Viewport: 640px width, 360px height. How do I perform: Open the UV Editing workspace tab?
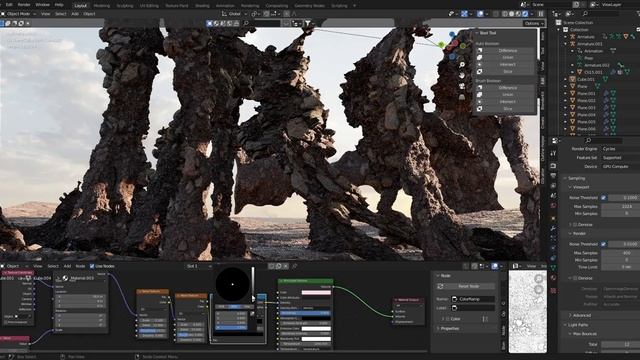pos(149,6)
